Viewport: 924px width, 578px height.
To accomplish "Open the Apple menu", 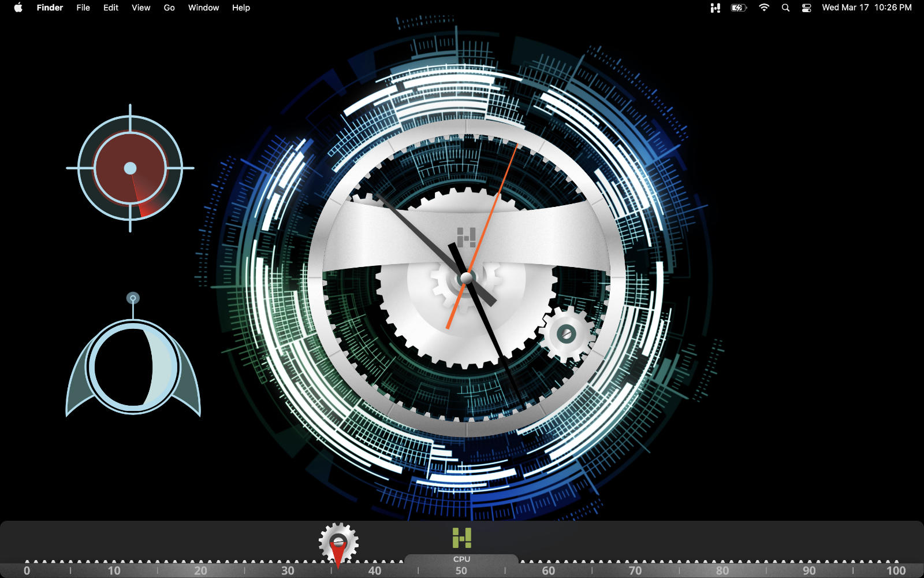I will point(18,8).
